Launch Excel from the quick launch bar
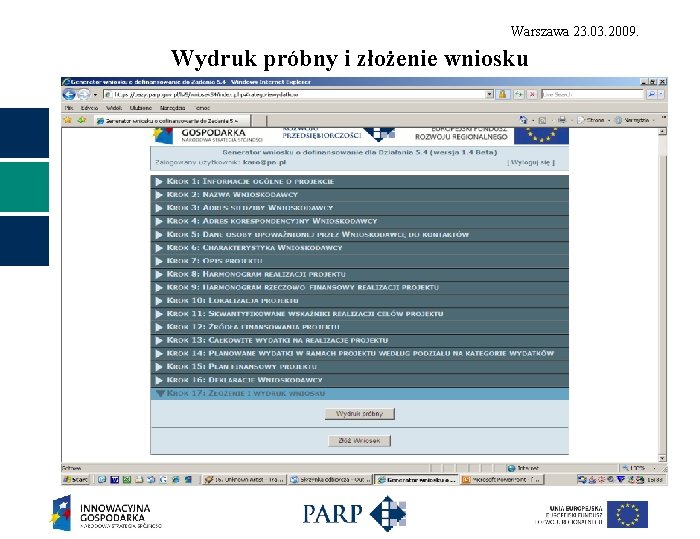 (x=127, y=480)
